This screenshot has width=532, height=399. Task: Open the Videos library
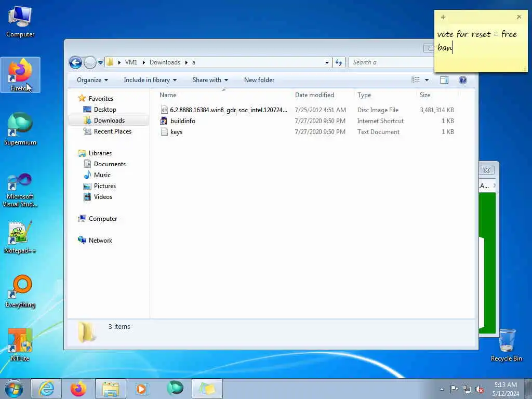(103, 197)
